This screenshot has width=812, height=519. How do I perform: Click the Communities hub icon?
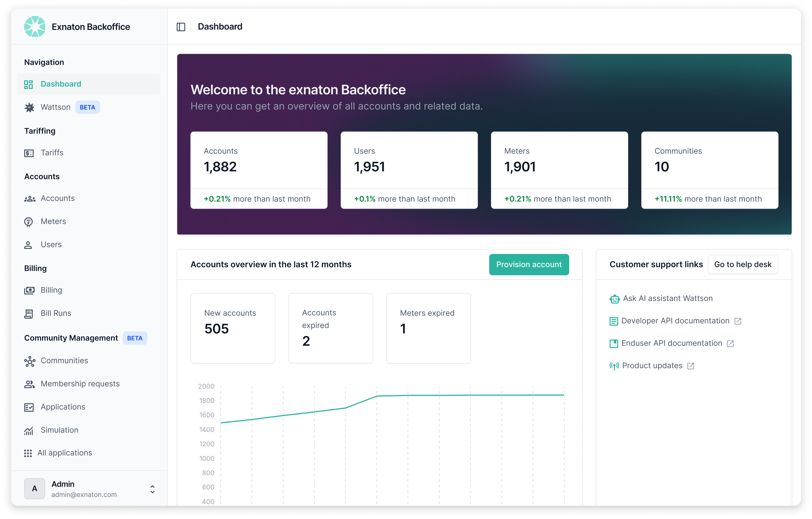click(30, 361)
